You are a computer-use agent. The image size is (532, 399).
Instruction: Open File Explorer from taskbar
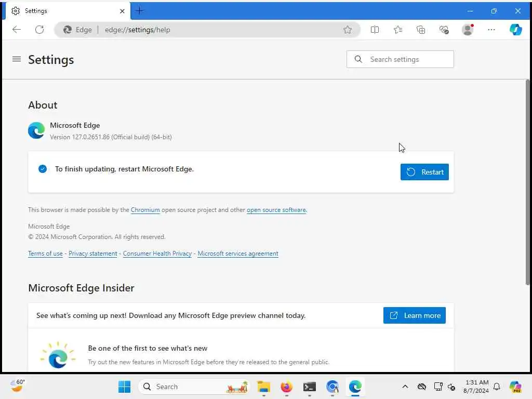click(263, 387)
